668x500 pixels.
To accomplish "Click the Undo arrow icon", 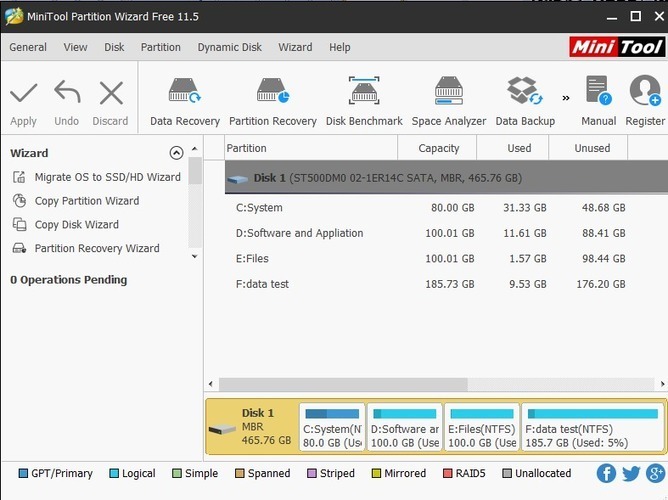I will click(67, 94).
